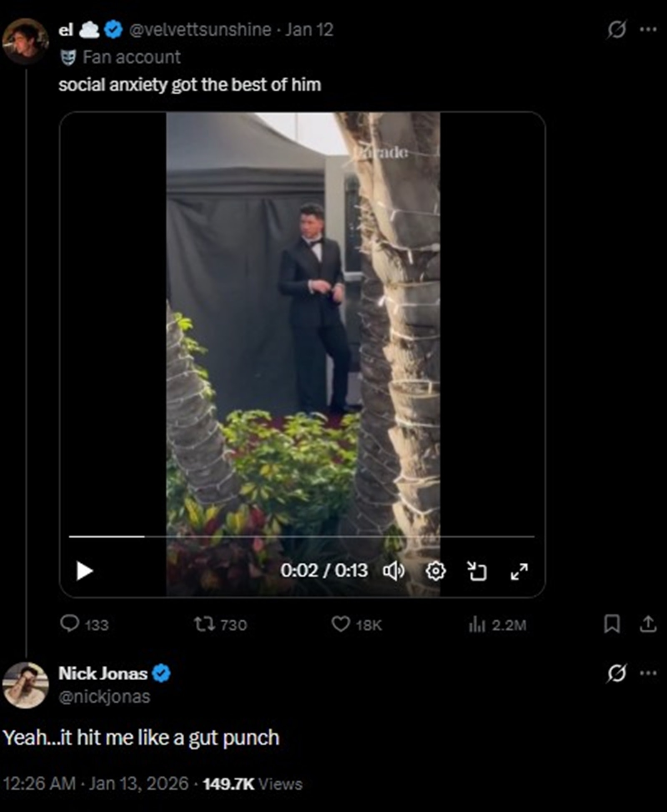This screenshot has height=812, width=667.
Task: Open video settings gear
Action: (436, 571)
